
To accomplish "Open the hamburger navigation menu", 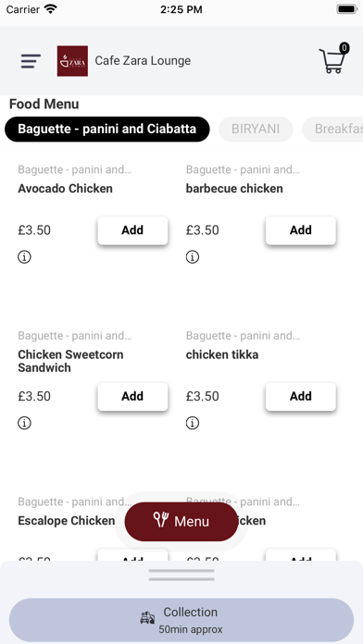I will tap(31, 61).
